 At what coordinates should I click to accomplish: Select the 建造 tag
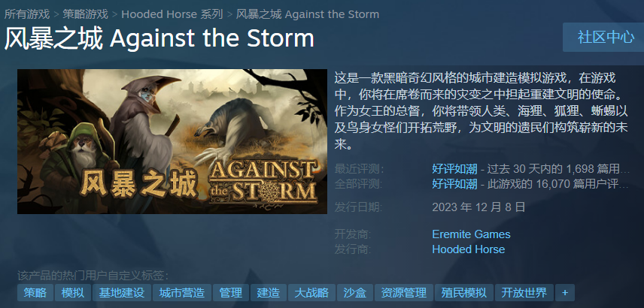pos(269,293)
